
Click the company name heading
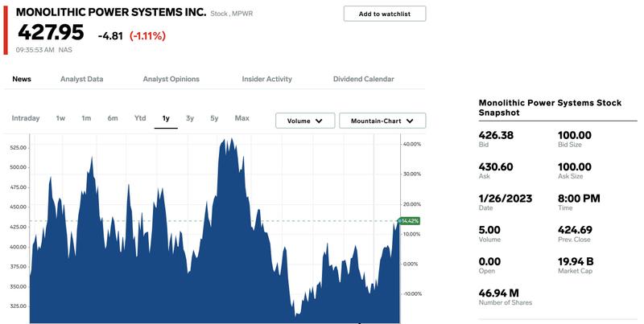(111, 12)
